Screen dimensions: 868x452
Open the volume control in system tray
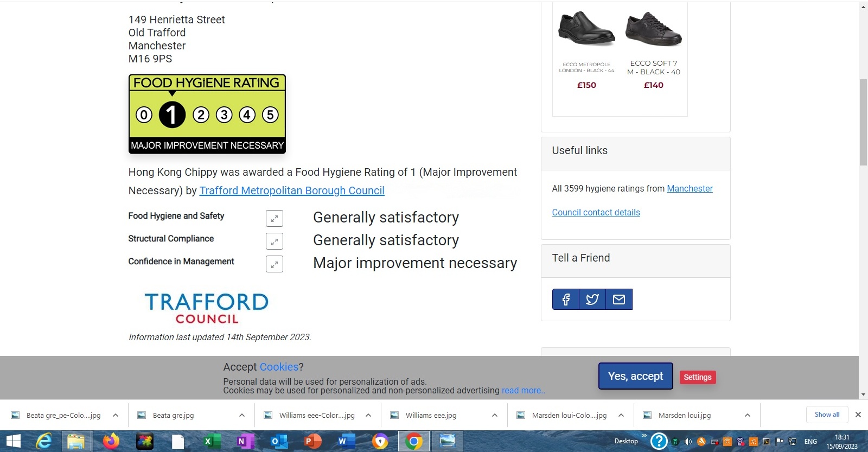688,442
